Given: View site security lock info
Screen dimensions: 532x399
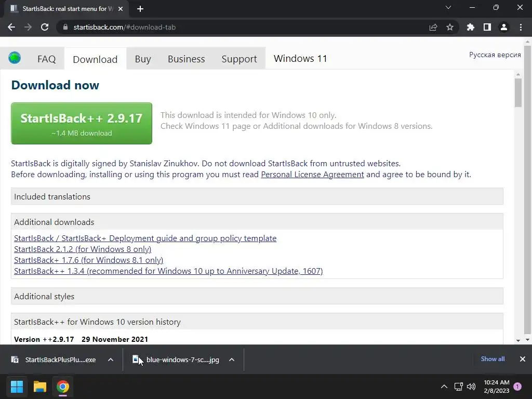Looking at the screenshot, I should pos(65,27).
